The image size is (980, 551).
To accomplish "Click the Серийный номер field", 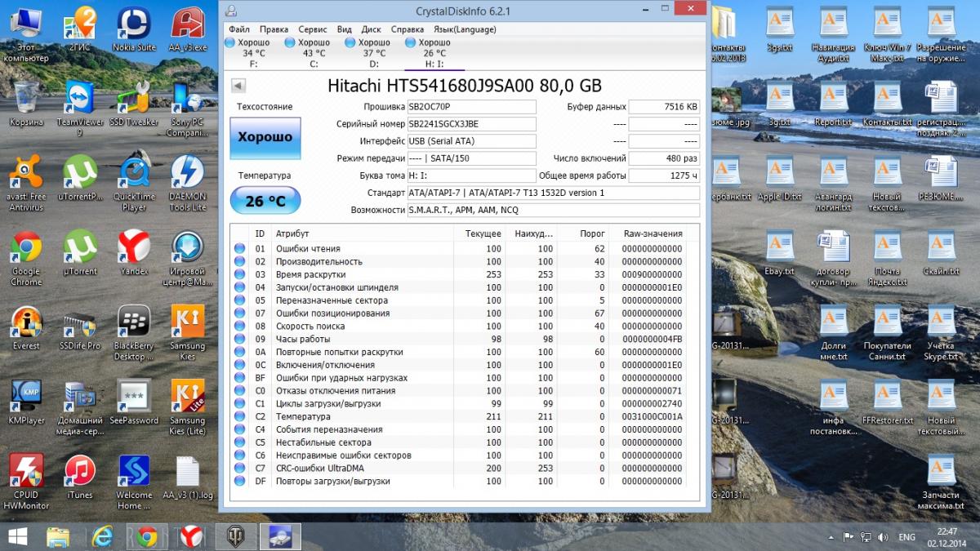I will [471, 124].
